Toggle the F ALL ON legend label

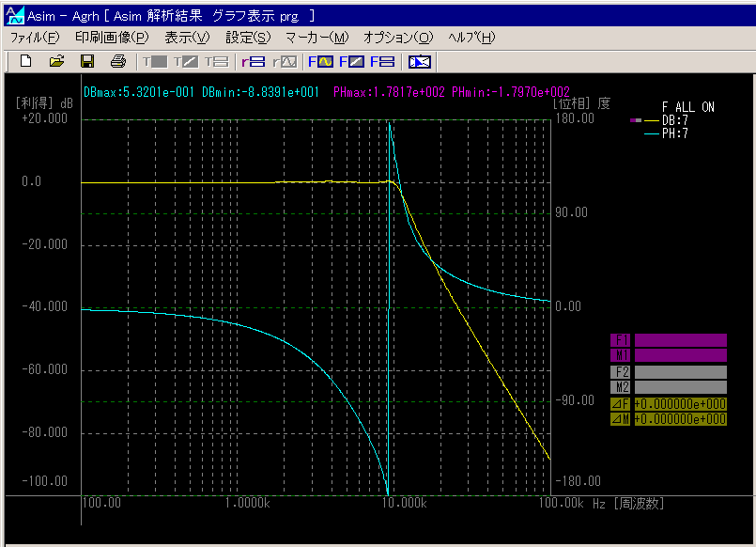coord(687,107)
